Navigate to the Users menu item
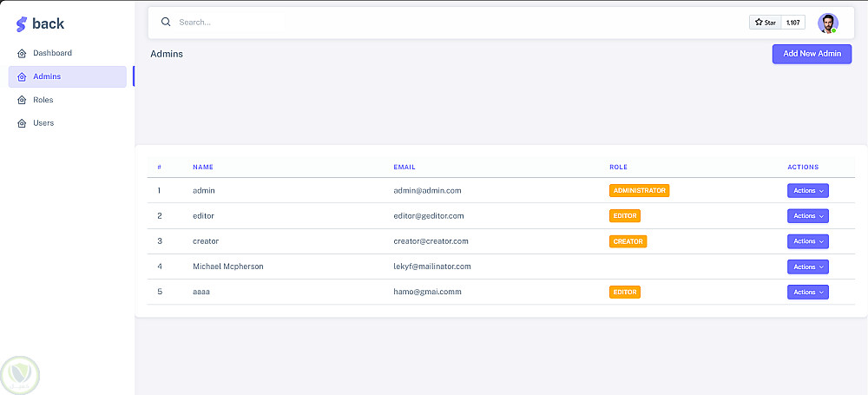The height and width of the screenshot is (395, 868). coord(43,124)
